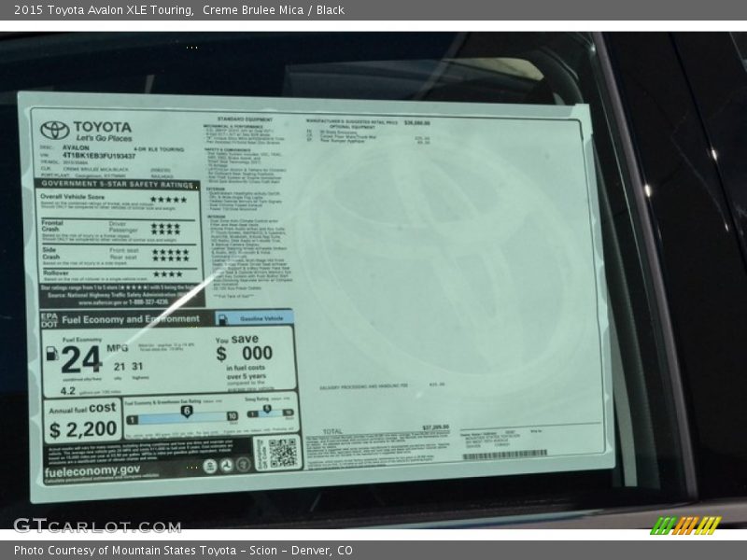Screen dimensions: 747x560
Task: Visit the fueleconomy.gov link
Action: [x=92, y=469]
